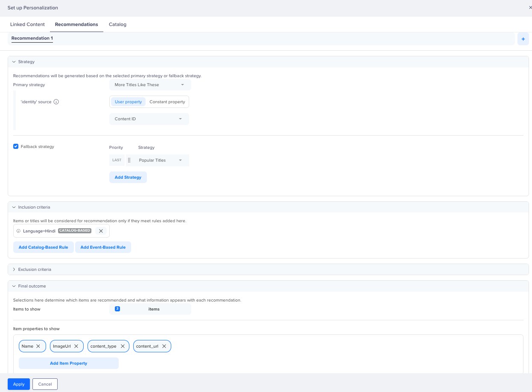Select the Recommendation 1 tab
This screenshot has height=392, width=532.
coord(32,38)
